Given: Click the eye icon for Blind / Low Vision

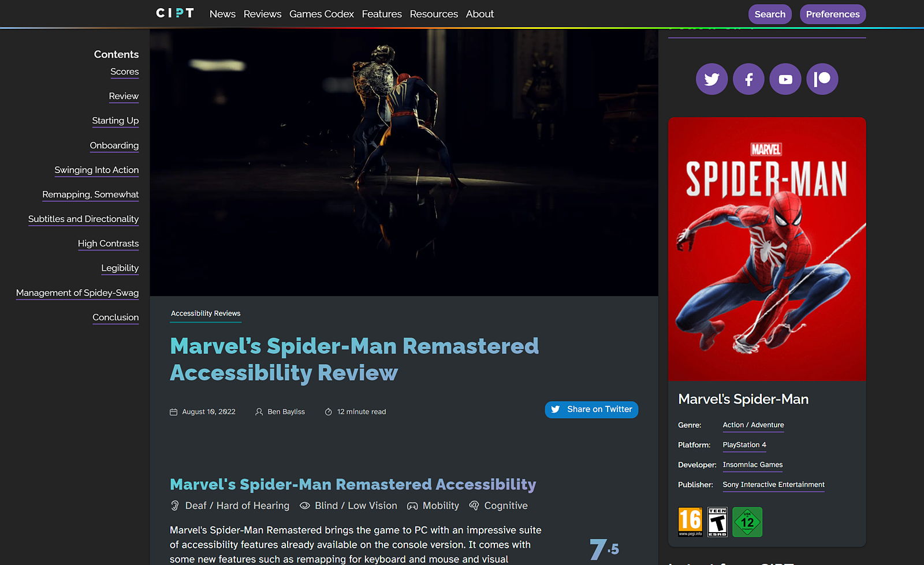Looking at the screenshot, I should point(305,506).
